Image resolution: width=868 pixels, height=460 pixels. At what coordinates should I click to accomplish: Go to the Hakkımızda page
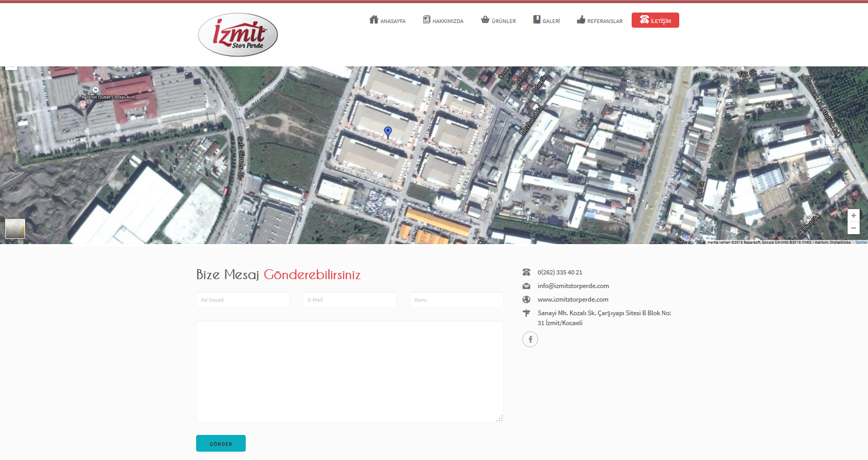(443, 20)
